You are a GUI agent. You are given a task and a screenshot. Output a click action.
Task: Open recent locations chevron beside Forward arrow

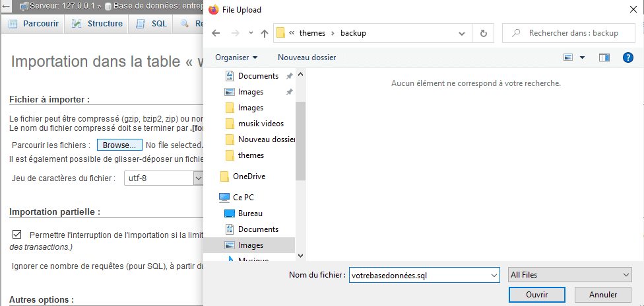pyautogui.click(x=251, y=33)
